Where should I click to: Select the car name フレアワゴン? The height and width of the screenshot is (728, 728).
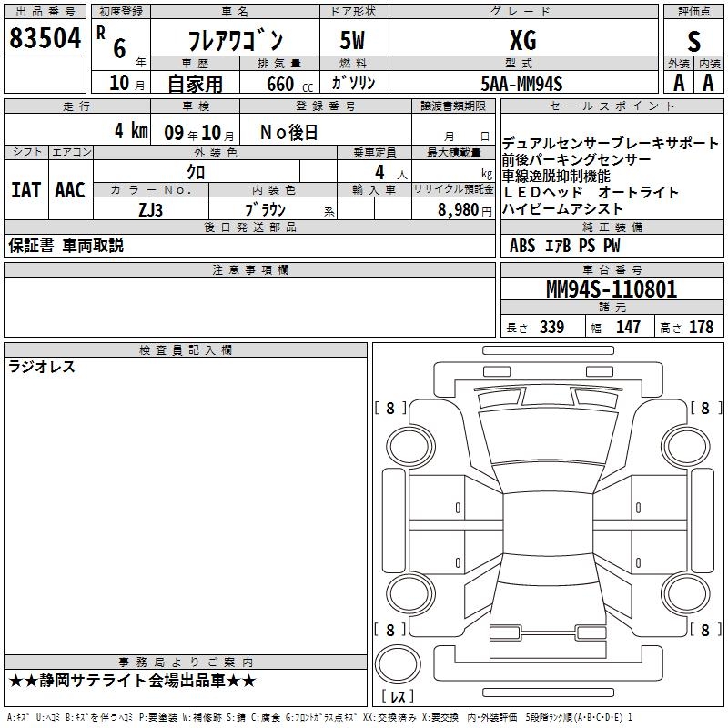click(x=236, y=41)
